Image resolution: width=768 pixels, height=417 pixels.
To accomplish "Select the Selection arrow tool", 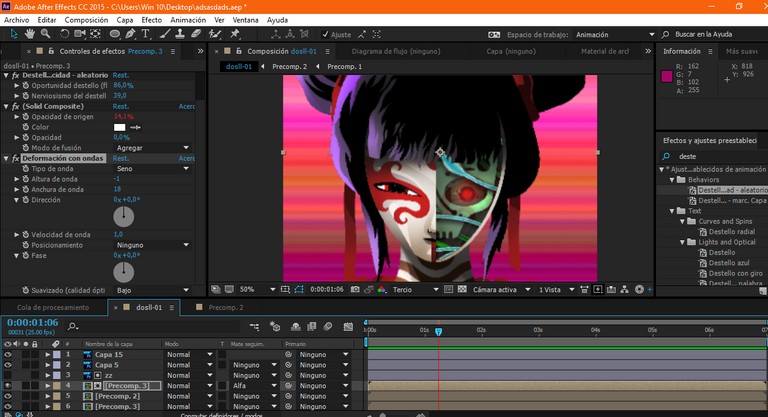I will pos(14,34).
